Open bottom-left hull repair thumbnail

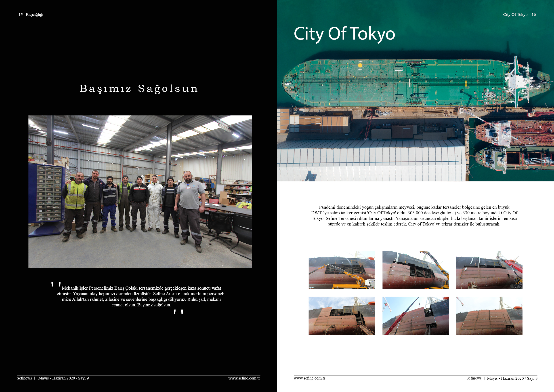[x=342, y=316]
